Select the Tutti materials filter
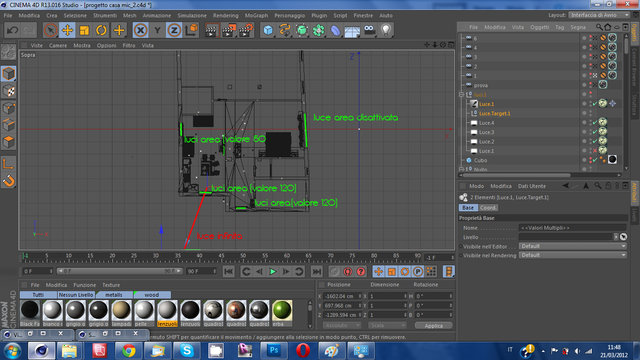This screenshot has width=640, height=360. click(x=38, y=295)
